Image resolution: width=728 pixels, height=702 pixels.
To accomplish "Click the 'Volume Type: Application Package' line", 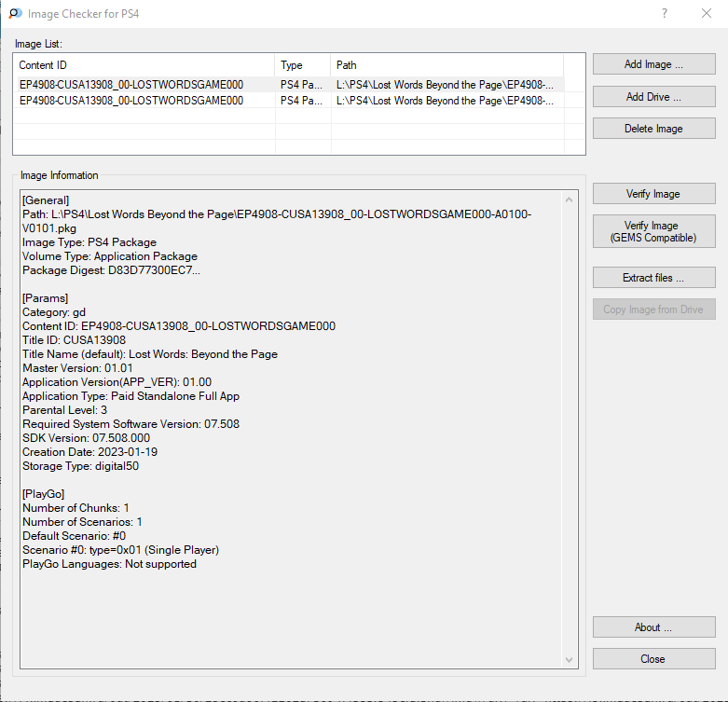I will coord(110,256).
